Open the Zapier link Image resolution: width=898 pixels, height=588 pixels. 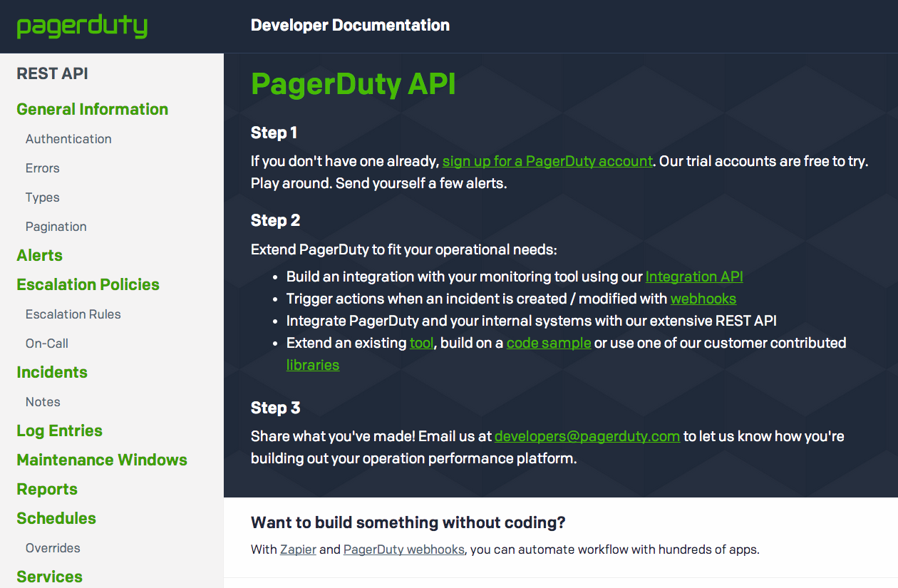(298, 550)
